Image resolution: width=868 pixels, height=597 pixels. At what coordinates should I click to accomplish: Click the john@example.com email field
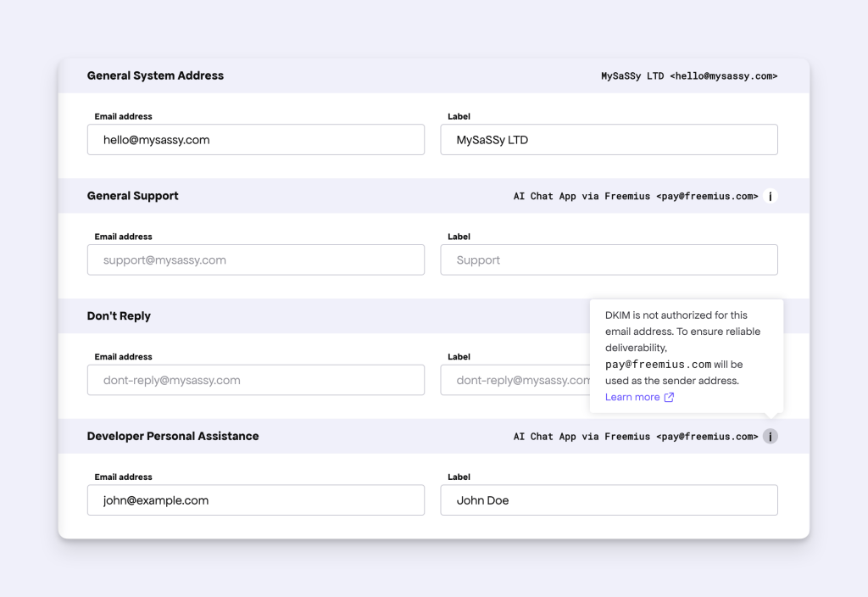tap(255, 500)
